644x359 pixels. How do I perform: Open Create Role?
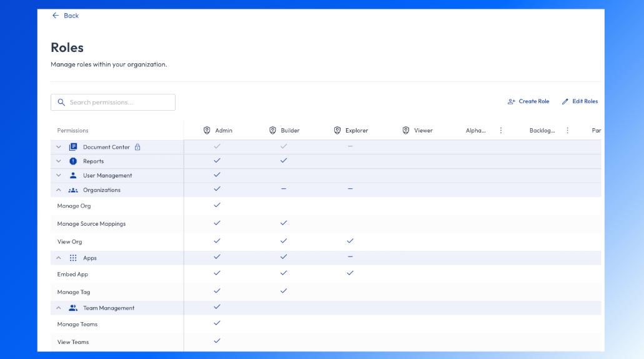528,101
